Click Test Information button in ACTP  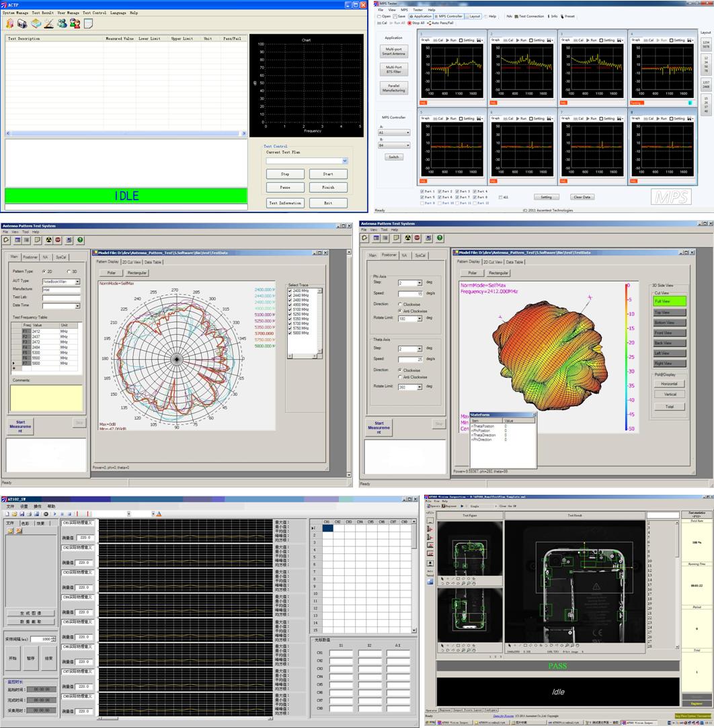coord(285,203)
